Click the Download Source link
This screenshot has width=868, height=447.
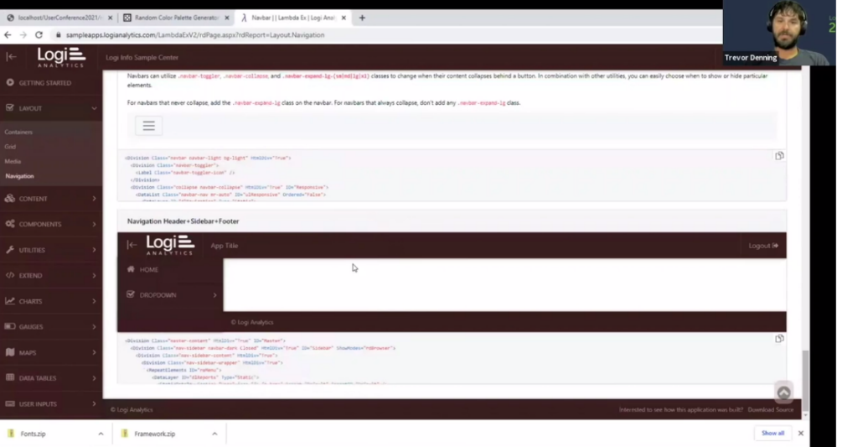[x=771, y=410]
